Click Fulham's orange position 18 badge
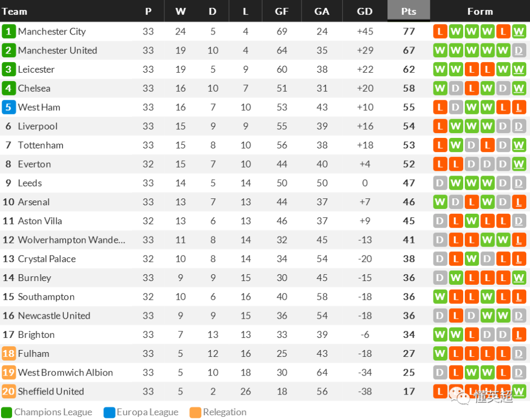This screenshot has height=420, width=530. click(8, 353)
